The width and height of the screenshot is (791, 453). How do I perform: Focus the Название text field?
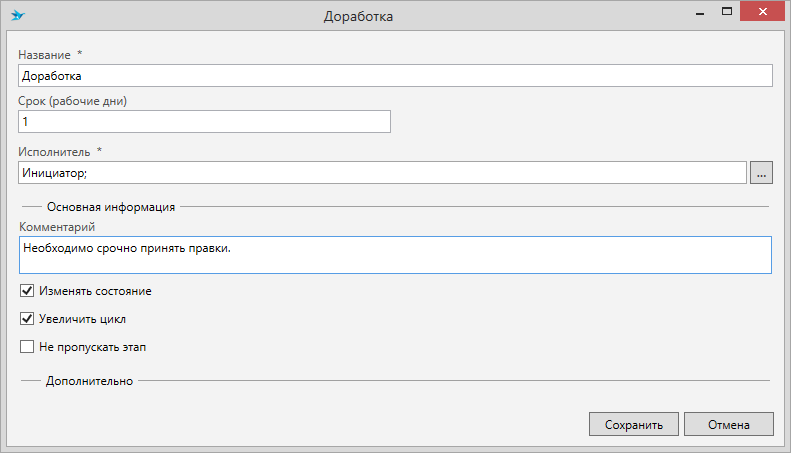(x=396, y=76)
